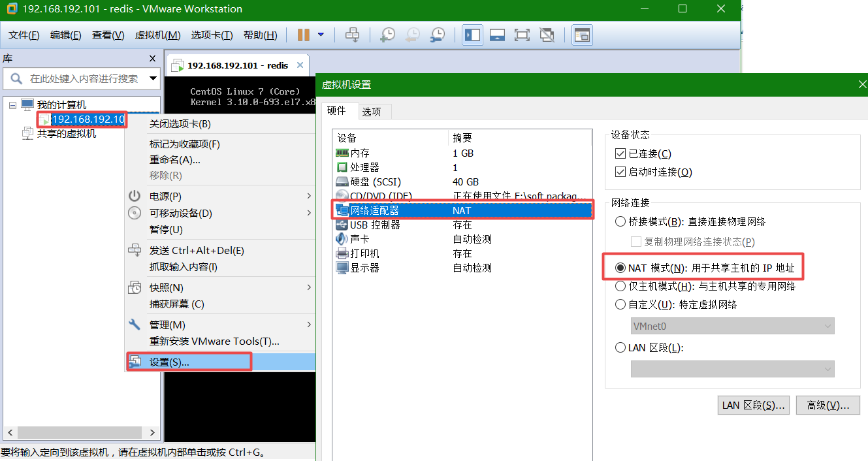Enter full screen mode via toolbar icon
The width and height of the screenshot is (868, 461).
[x=522, y=35]
